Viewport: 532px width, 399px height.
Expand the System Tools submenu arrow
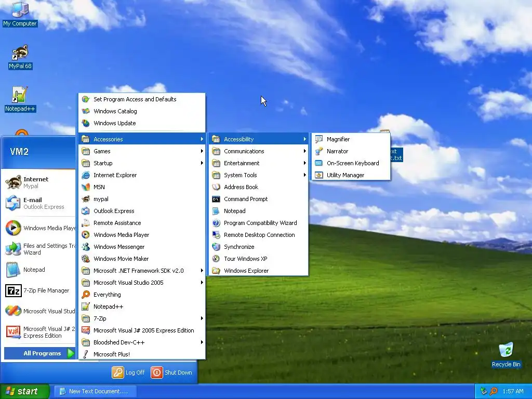coord(304,175)
